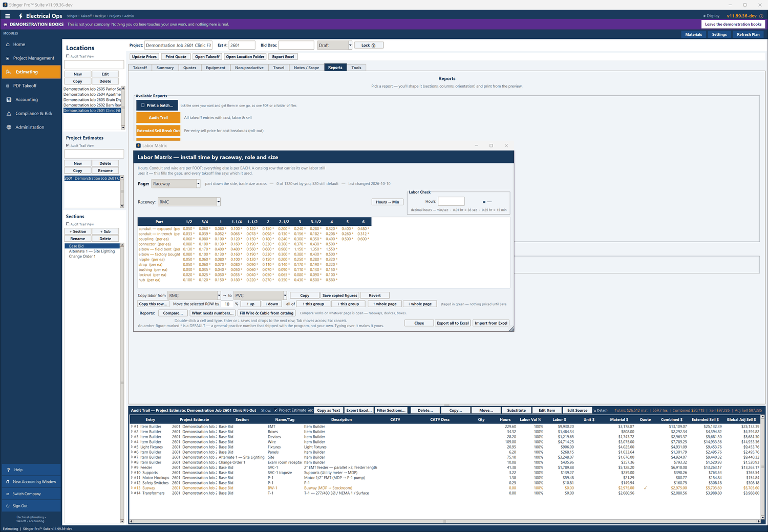Click the Detach control in audit trail
Viewport: 768px width, 532px height.
(601, 410)
